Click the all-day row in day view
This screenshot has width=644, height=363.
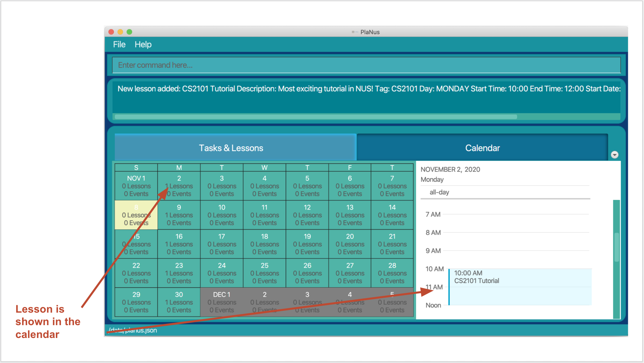pos(505,192)
